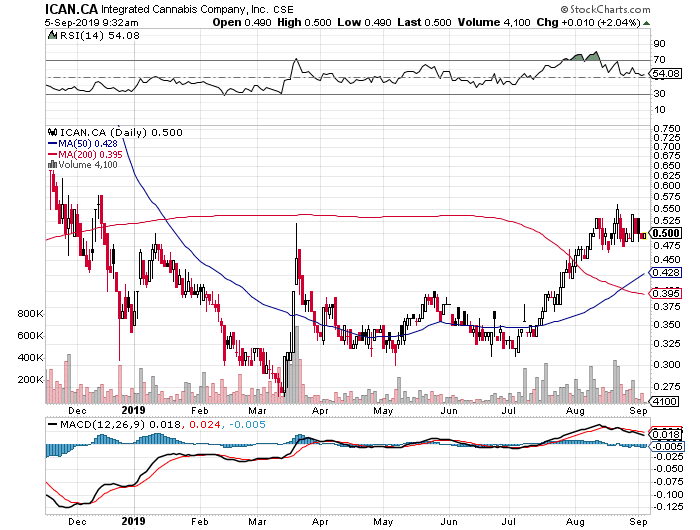Click the Apr label on the price chart axis
The image size is (700, 530).
click(x=320, y=410)
